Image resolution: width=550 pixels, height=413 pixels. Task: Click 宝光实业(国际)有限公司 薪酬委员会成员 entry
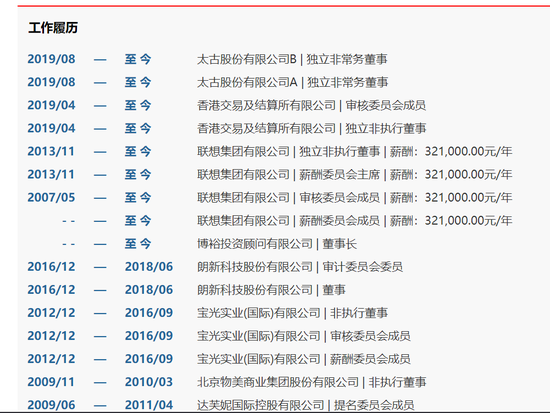[303, 359]
